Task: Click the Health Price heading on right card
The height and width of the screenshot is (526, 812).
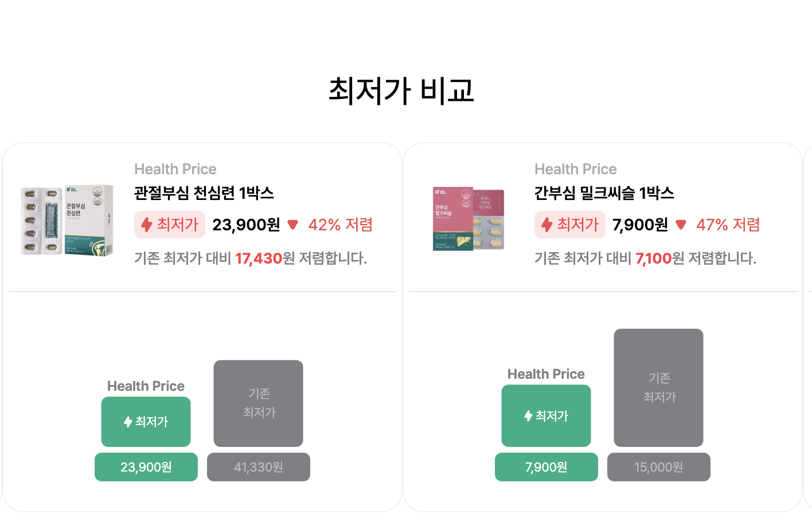Action: click(575, 168)
